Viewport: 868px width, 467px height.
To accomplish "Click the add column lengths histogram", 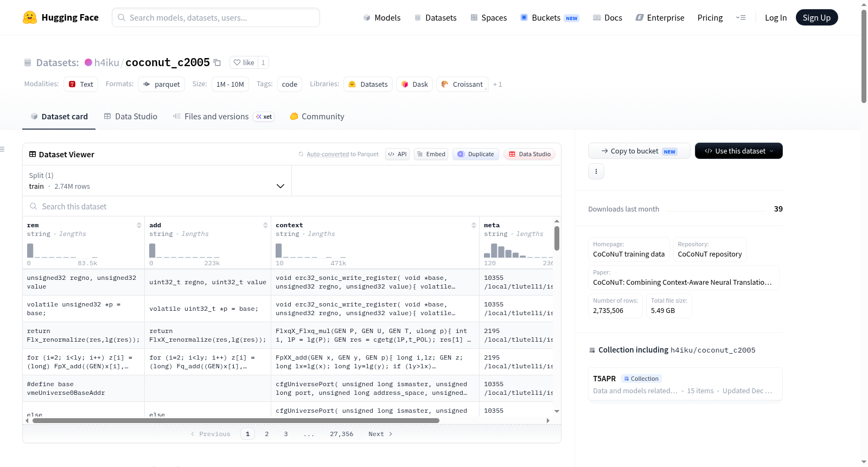I will 184,251.
